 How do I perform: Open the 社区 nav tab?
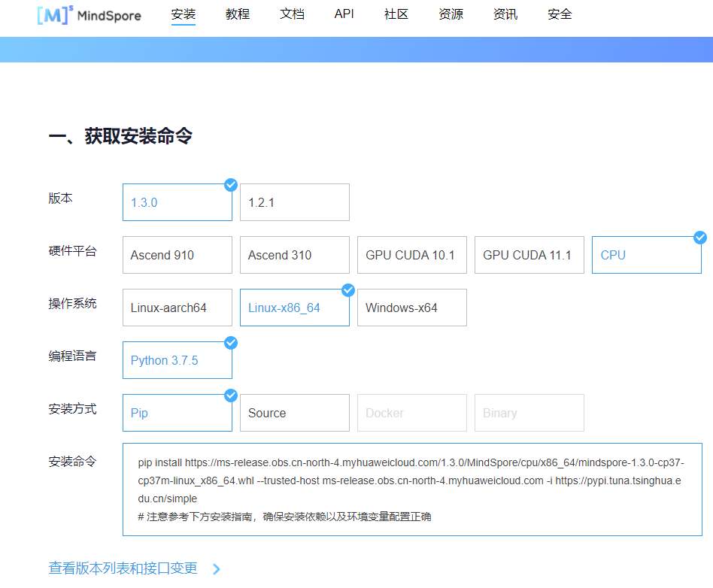click(x=396, y=14)
